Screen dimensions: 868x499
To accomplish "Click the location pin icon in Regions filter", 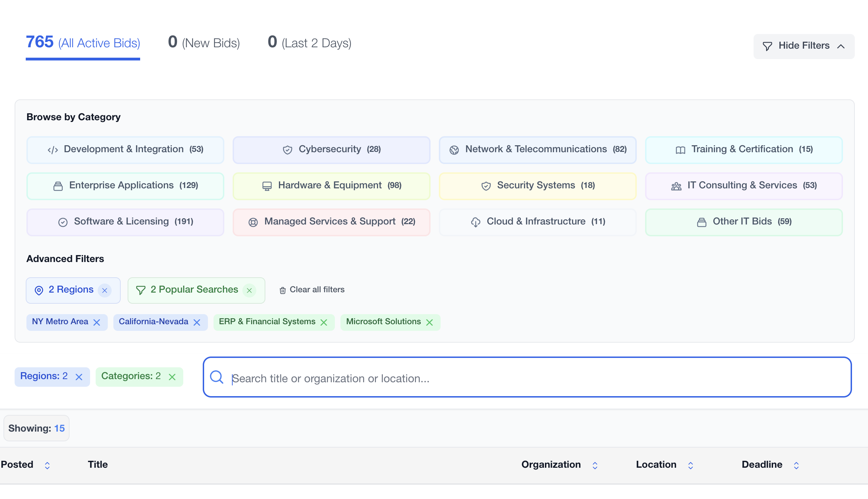I will [39, 291].
